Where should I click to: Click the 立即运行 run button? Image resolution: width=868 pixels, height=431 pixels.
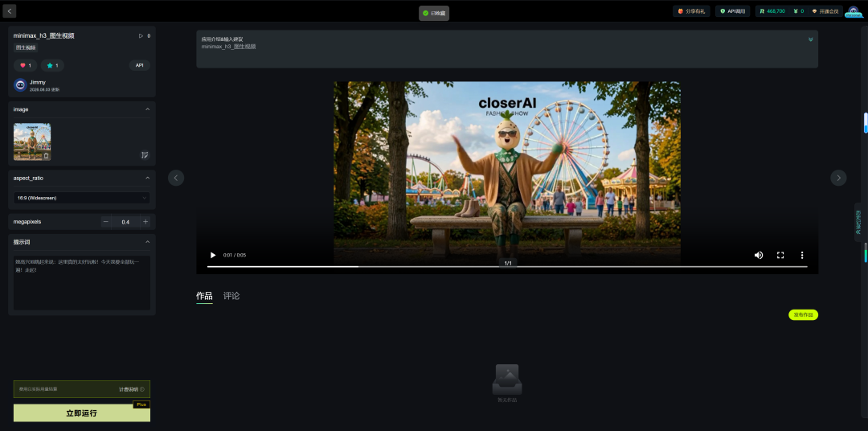point(82,413)
